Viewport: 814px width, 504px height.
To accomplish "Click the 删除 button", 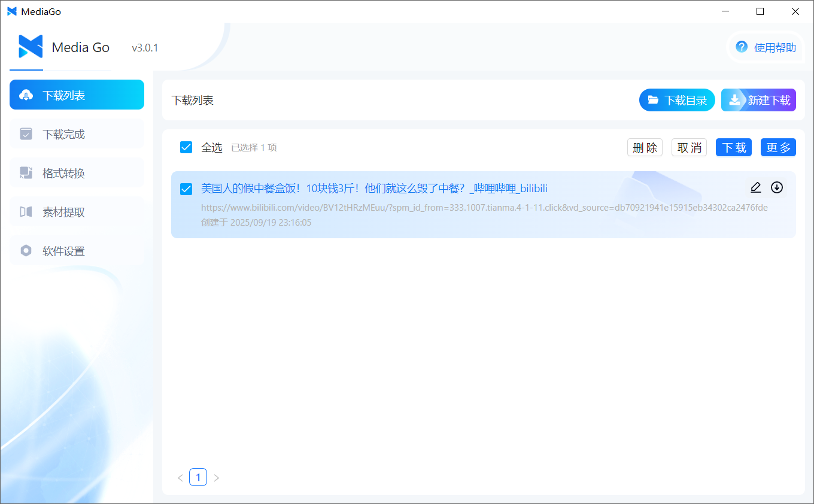I will click(x=645, y=147).
